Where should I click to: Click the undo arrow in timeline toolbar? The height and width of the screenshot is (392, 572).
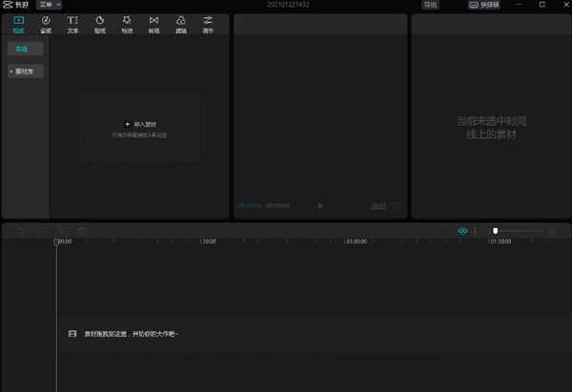click(x=20, y=231)
